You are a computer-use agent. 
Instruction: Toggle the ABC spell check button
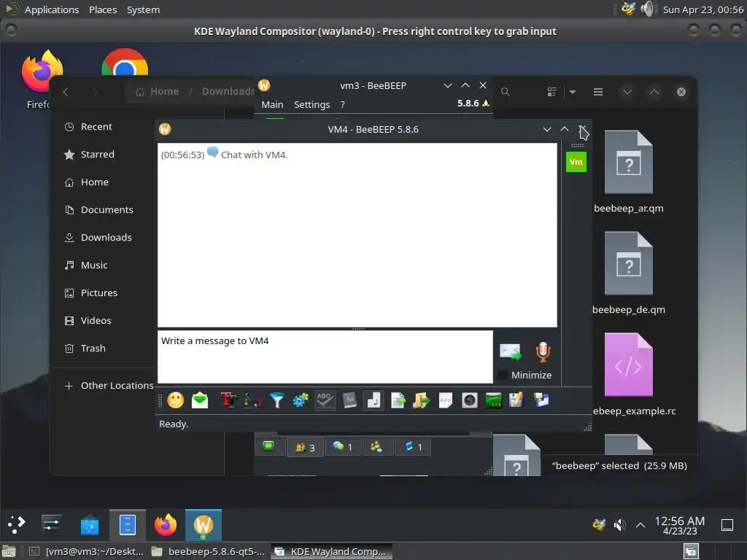coord(325,400)
